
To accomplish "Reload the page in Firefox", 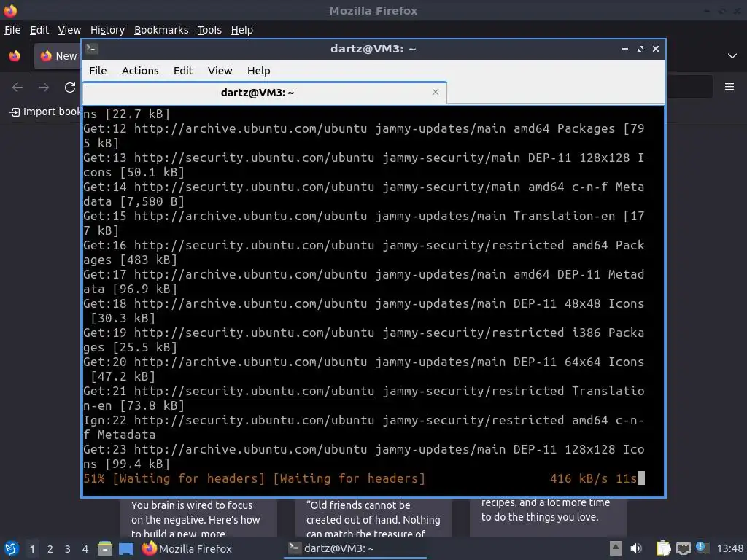I will point(70,87).
